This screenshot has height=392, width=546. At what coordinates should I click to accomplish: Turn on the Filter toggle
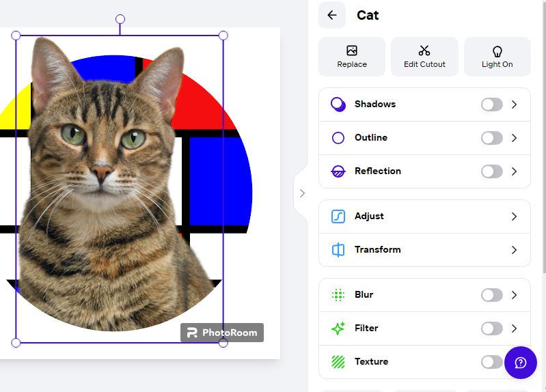point(492,328)
